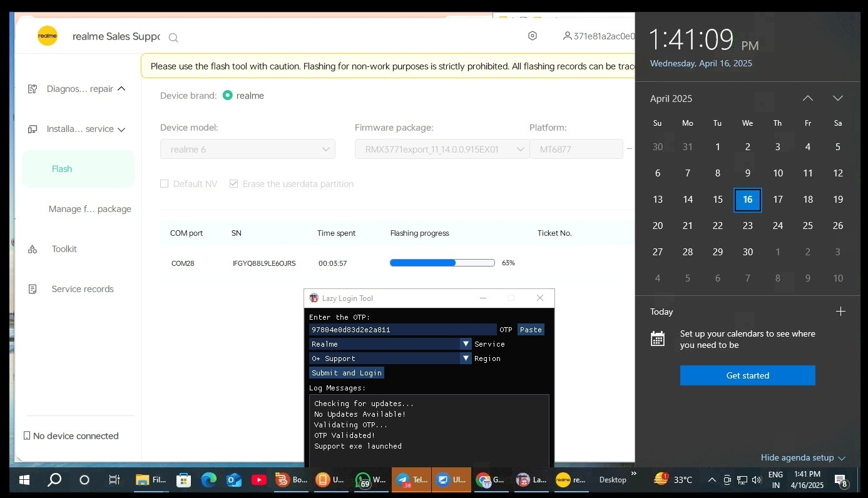Click the search magnifier icon in realme header
The image size is (868, 498).
[173, 38]
